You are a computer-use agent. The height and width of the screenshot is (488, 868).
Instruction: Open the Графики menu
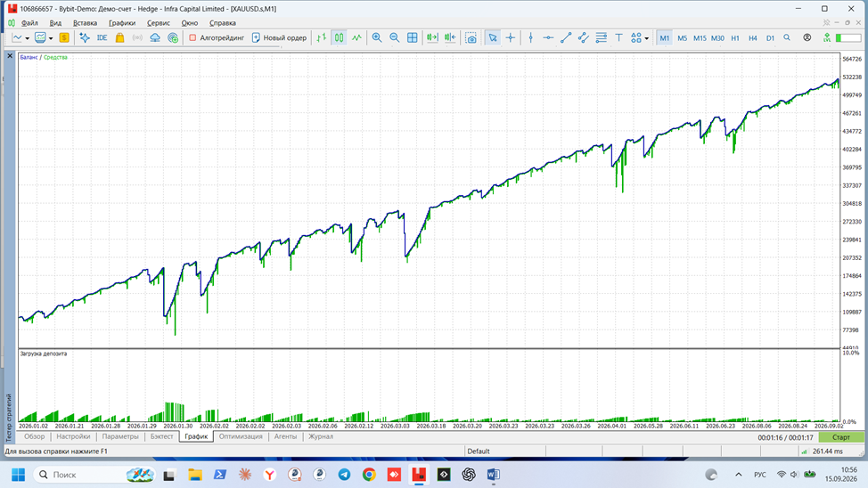(122, 22)
